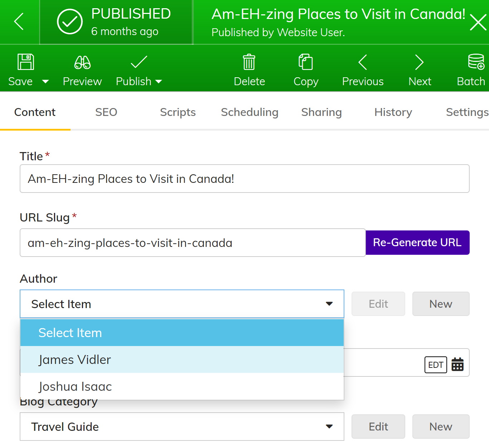The width and height of the screenshot is (489, 448).
Task: Select James Vidler from the author list
Action: pyautogui.click(x=74, y=360)
